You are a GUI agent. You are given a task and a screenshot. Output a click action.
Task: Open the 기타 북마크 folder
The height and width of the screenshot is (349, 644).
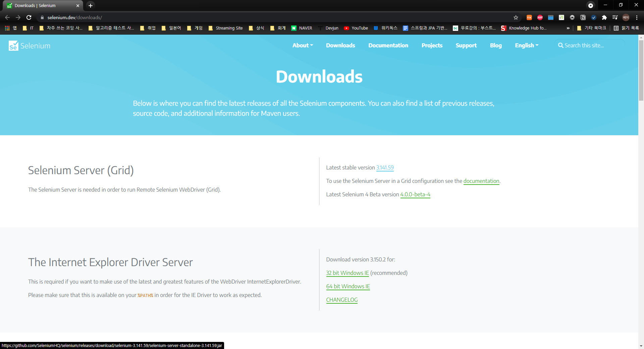(x=591, y=28)
